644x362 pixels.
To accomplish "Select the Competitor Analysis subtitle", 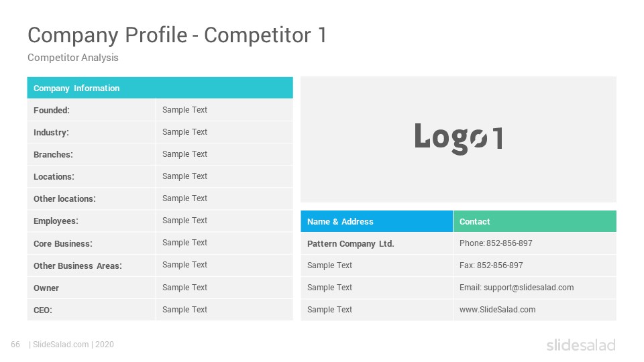I will [73, 58].
